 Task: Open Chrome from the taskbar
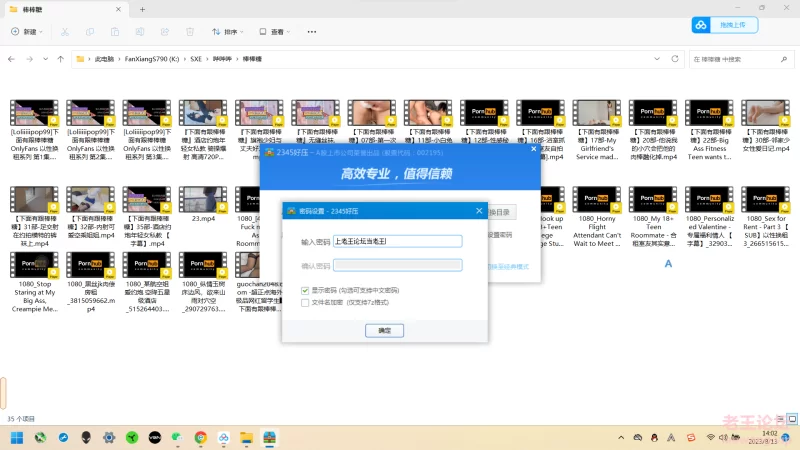[x=201, y=437]
